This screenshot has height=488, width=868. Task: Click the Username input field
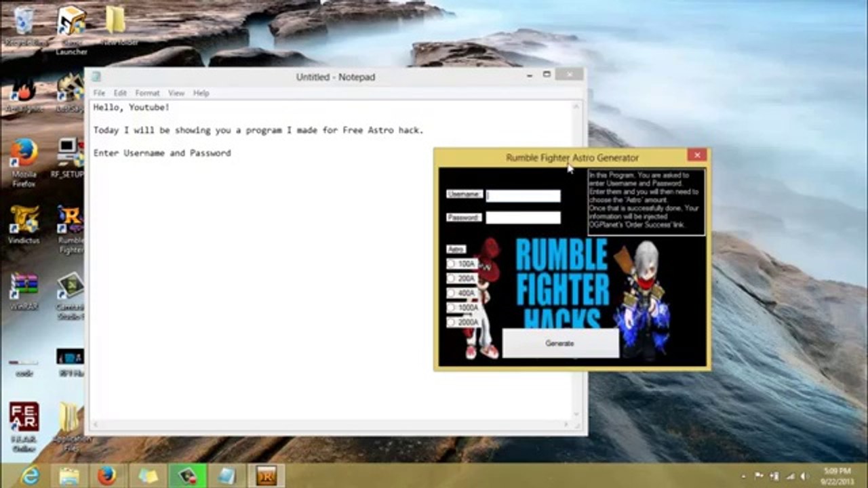[523, 195]
